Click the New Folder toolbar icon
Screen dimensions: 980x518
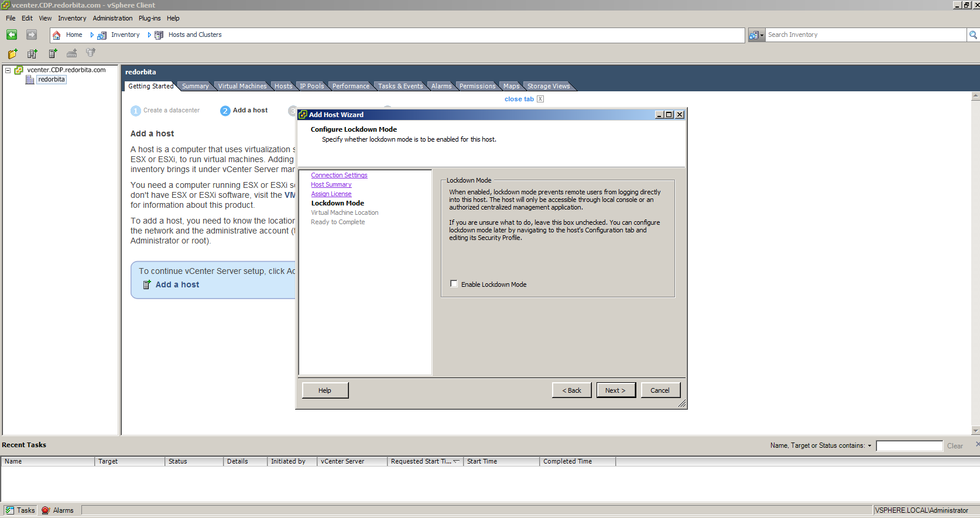click(x=12, y=54)
